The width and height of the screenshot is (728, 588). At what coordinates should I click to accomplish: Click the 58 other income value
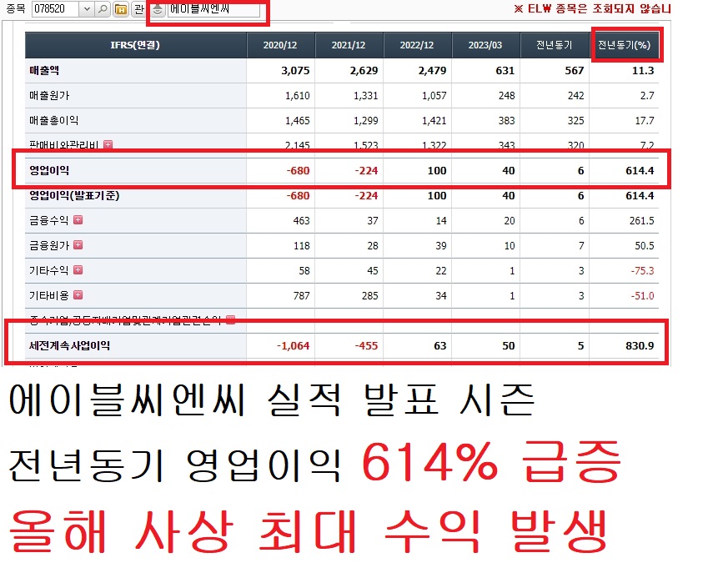pyautogui.click(x=304, y=271)
